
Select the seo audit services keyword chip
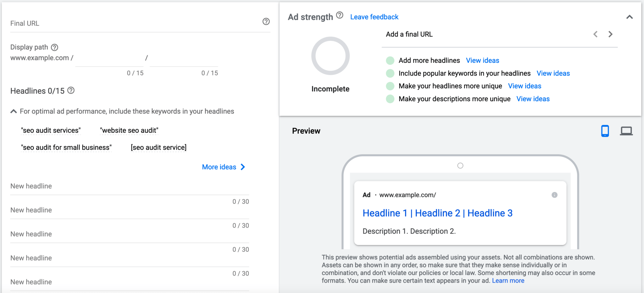(x=51, y=130)
